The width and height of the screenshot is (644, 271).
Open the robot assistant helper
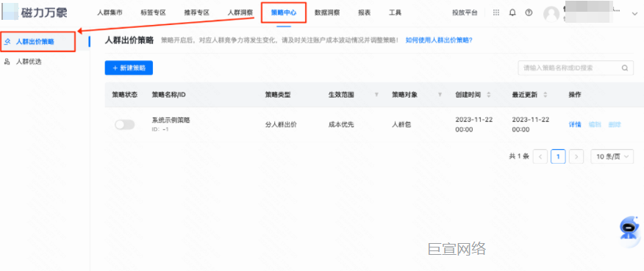(x=628, y=228)
